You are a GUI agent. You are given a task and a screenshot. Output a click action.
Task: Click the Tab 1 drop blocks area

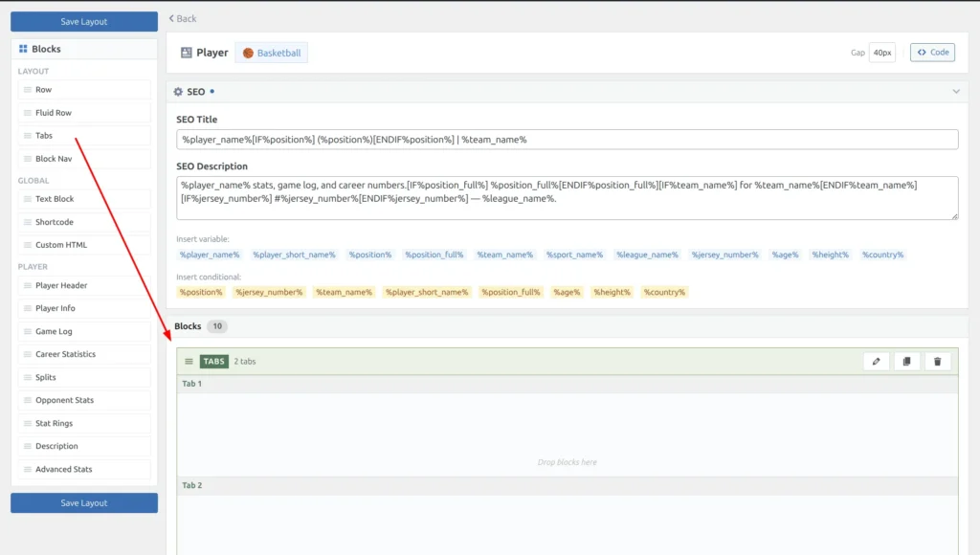(567, 435)
